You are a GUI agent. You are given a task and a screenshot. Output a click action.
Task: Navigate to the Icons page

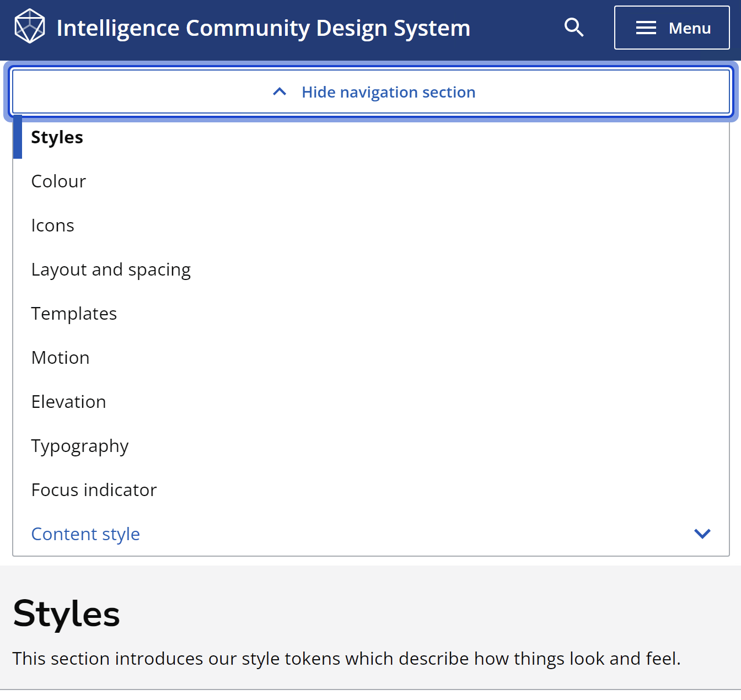(52, 225)
